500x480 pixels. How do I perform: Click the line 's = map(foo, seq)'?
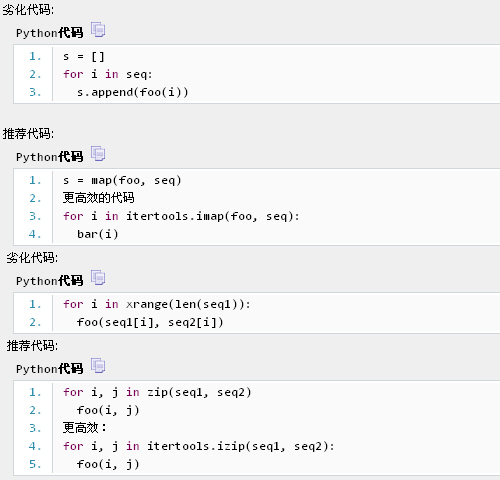pyautogui.click(x=122, y=180)
